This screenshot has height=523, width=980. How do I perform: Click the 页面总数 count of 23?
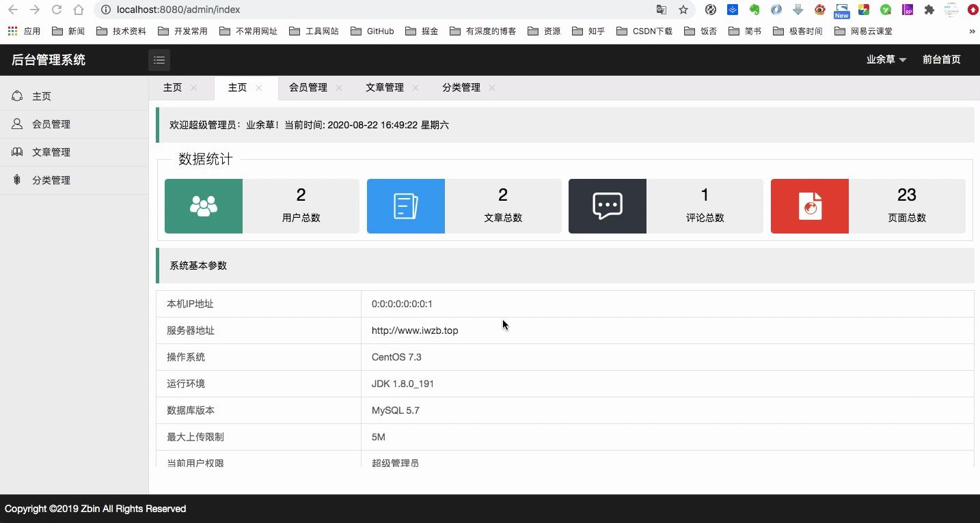click(907, 195)
